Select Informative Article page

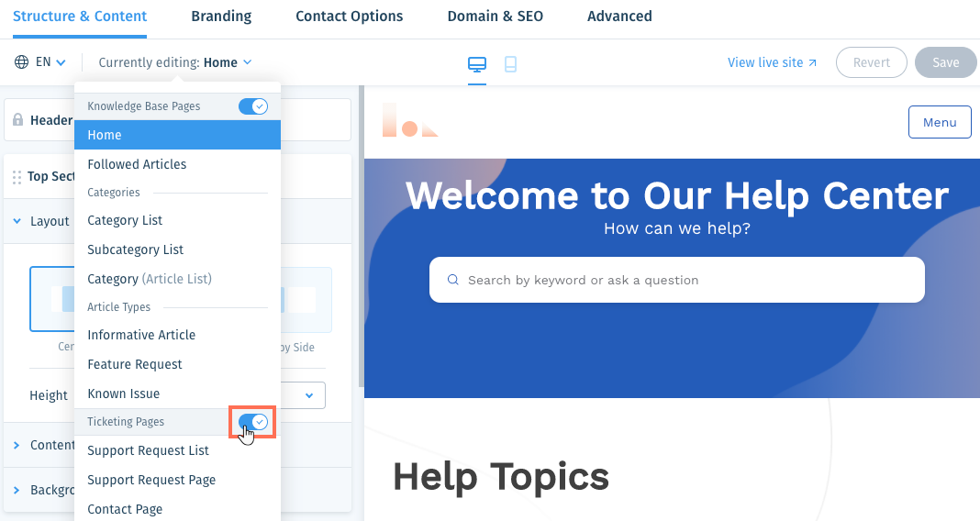coord(177,335)
